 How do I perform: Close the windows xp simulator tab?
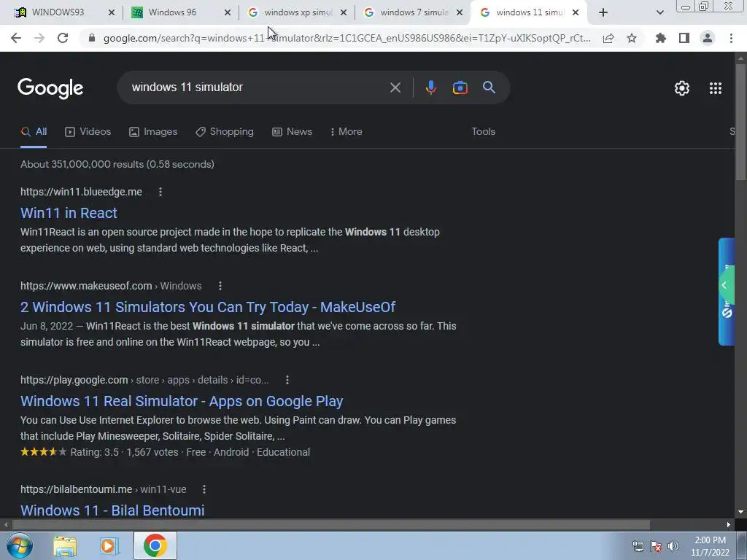coord(344,12)
